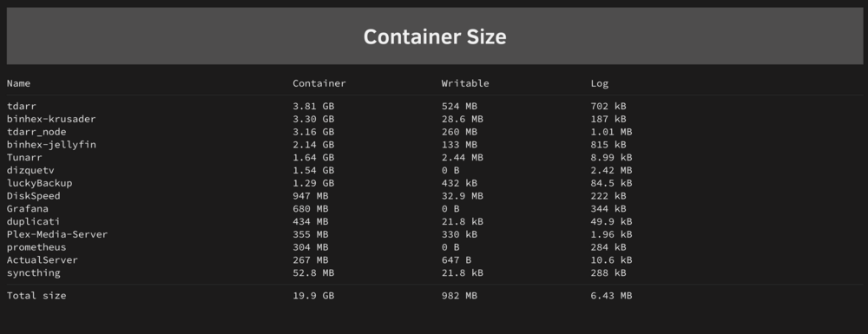Image resolution: width=868 pixels, height=334 pixels.
Task: Select the luckyBackup entry
Action: pos(39,183)
